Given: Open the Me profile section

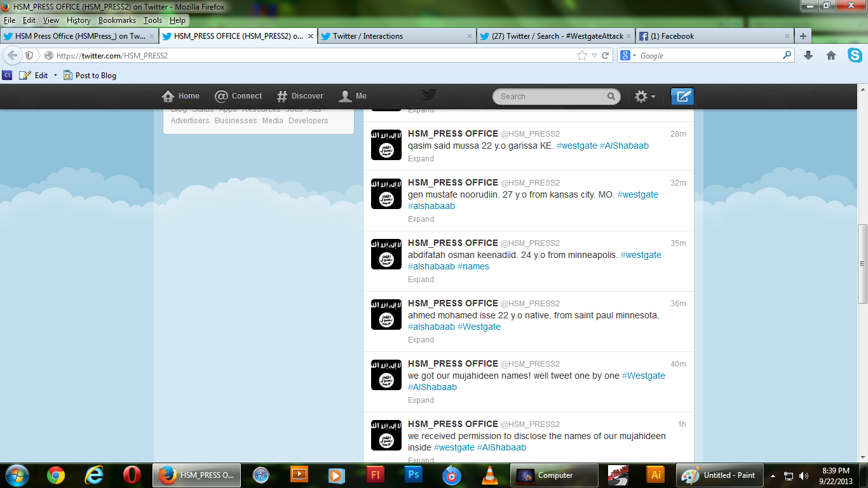Looking at the screenshot, I should (353, 96).
